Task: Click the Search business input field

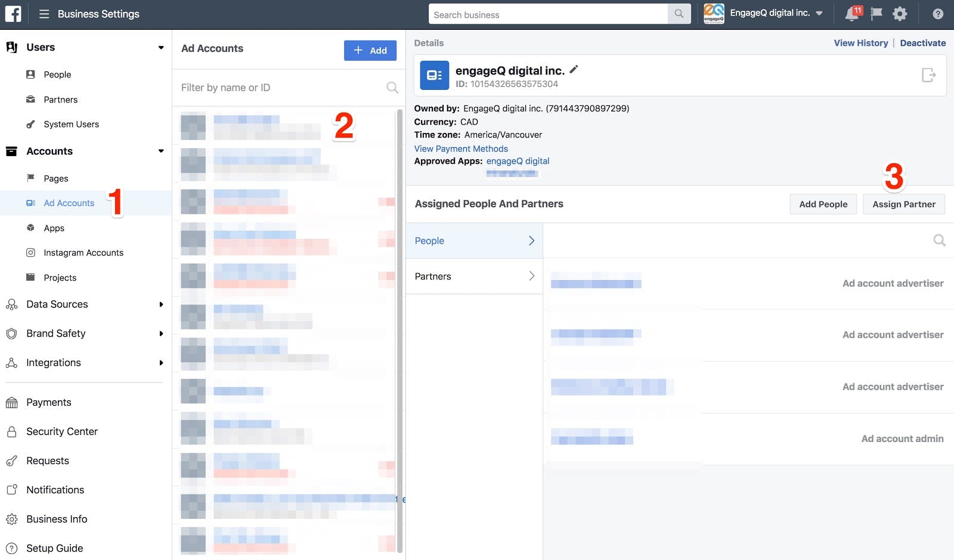Action: pyautogui.click(x=549, y=14)
